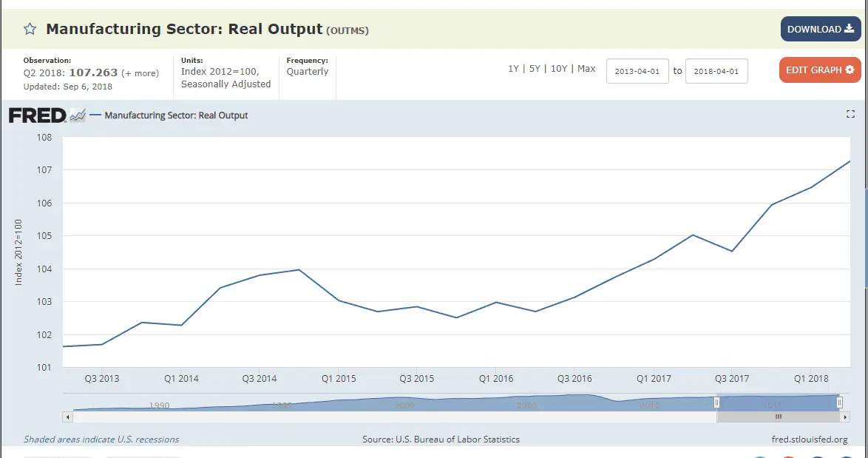
Task: Click the Q3 2015 axis label
Action: [417, 379]
